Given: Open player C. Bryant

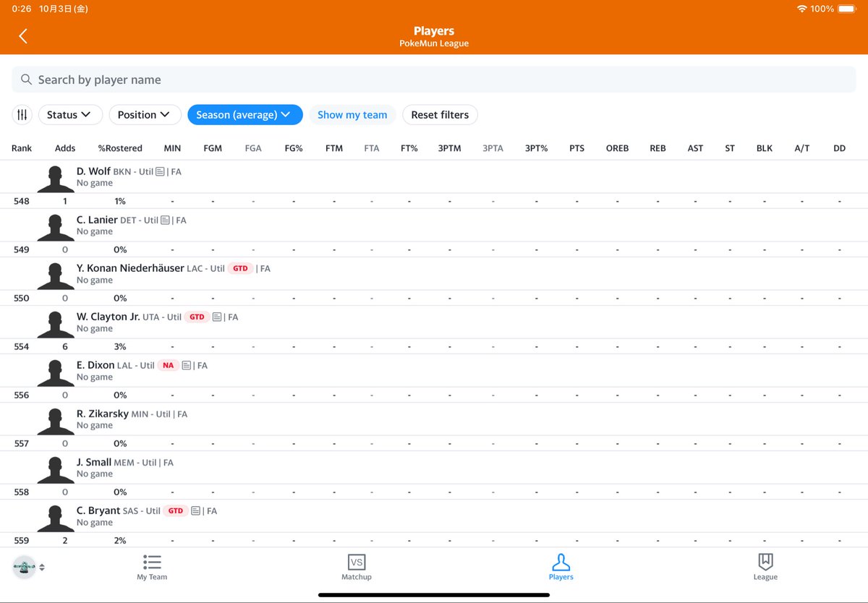Looking at the screenshot, I should (x=98, y=510).
